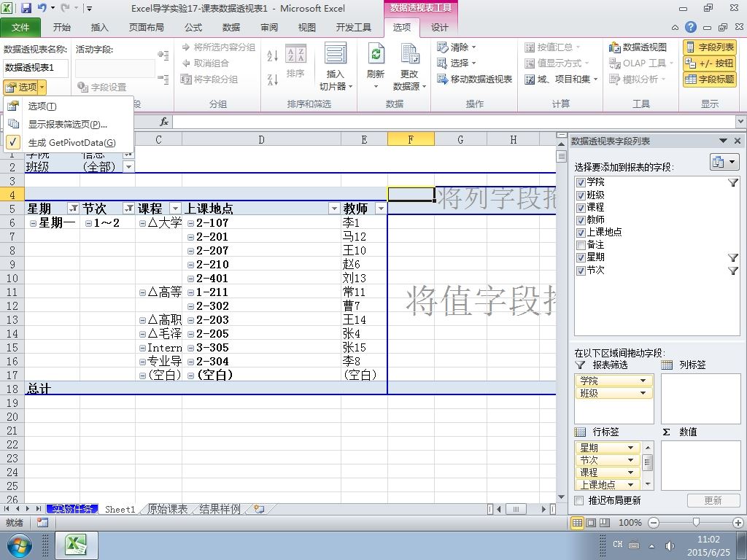Click the Sort Z to A descending icon
Viewport: 747px width, 560px height.
[273, 79]
